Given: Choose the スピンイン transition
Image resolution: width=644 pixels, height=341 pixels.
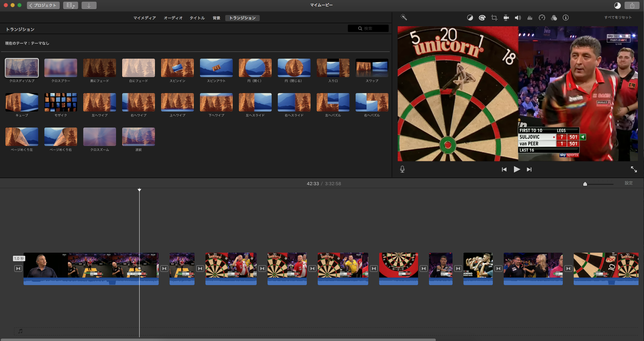Looking at the screenshot, I should [x=177, y=68].
